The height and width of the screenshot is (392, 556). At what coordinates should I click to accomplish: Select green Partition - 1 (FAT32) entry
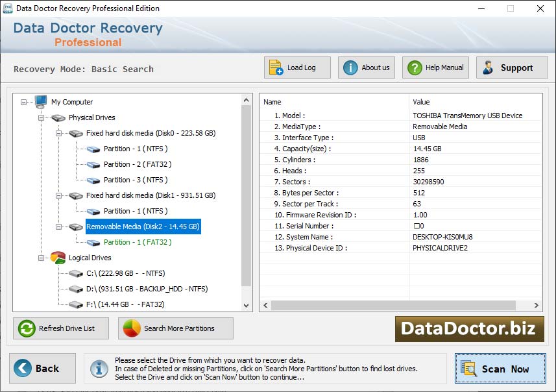pos(138,242)
